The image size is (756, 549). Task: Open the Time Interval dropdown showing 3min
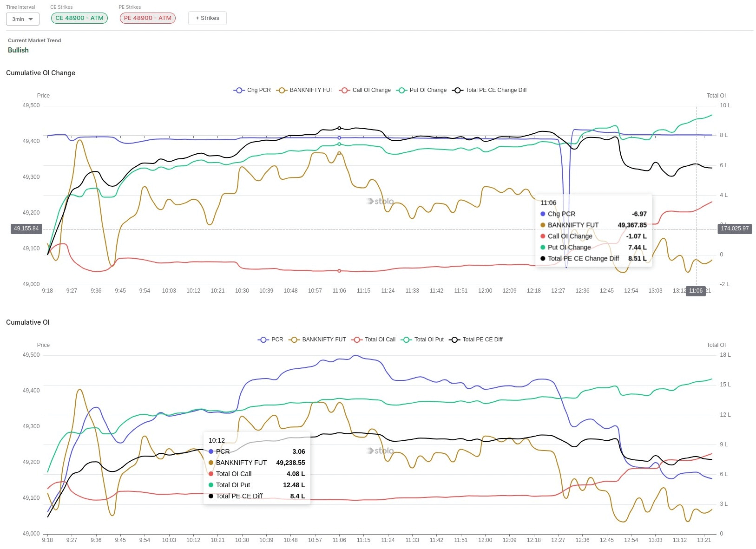(22, 19)
